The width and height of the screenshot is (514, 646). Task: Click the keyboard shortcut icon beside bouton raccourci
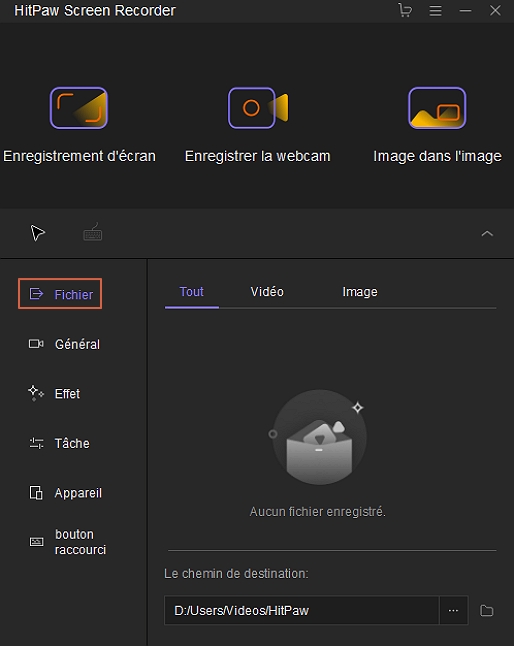pyautogui.click(x=36, y=541)
